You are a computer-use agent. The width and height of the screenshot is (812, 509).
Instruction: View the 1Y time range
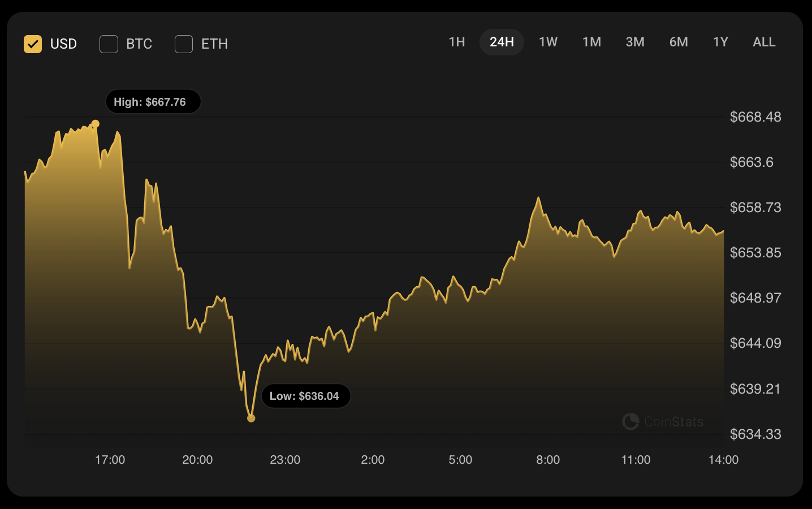coord(720,42)
